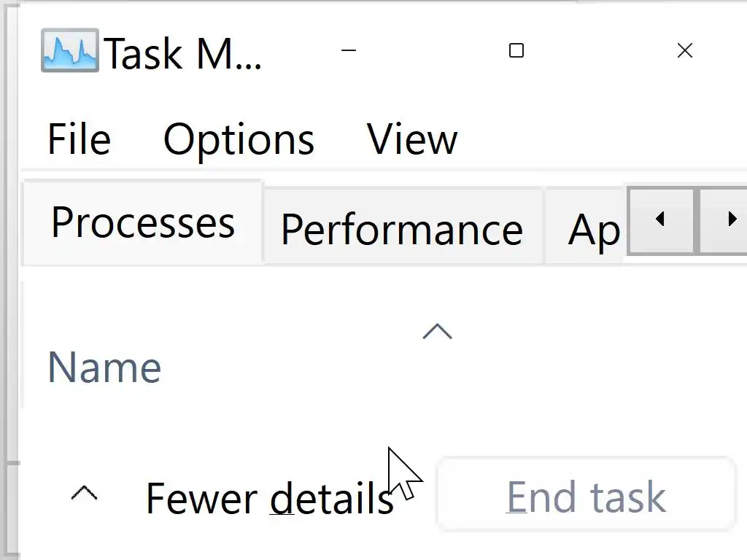Maximize the Task Manager window
This screenshot has width=747, height=560.
point(516,50)
